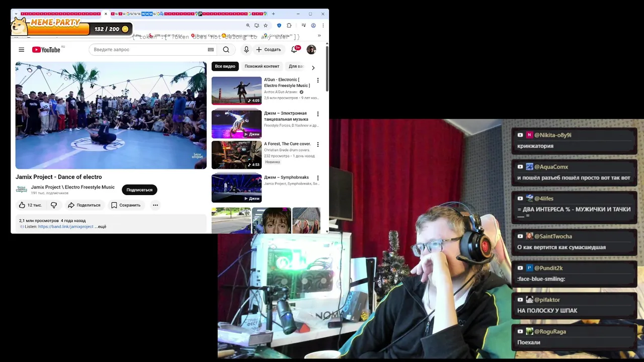The height and width of the screenshot is (362, 644).
Task: Open YouTube notifications bell
Action: [x=294, y=49]
